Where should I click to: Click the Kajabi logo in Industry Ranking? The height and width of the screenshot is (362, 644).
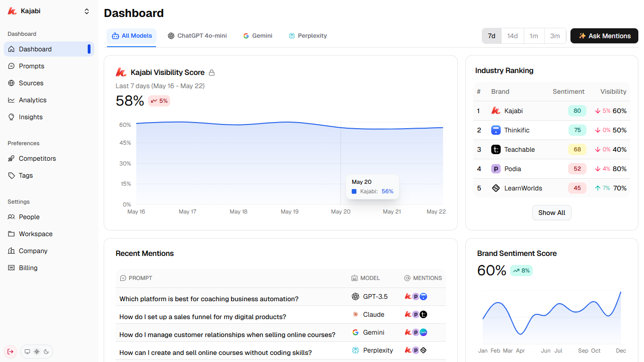(495, 111)
